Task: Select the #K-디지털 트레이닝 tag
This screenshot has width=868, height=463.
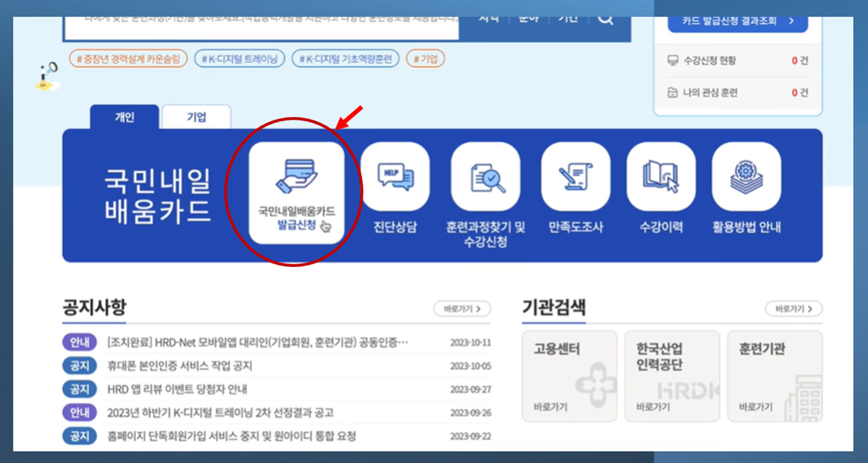Action: click(x=240, y=59)
